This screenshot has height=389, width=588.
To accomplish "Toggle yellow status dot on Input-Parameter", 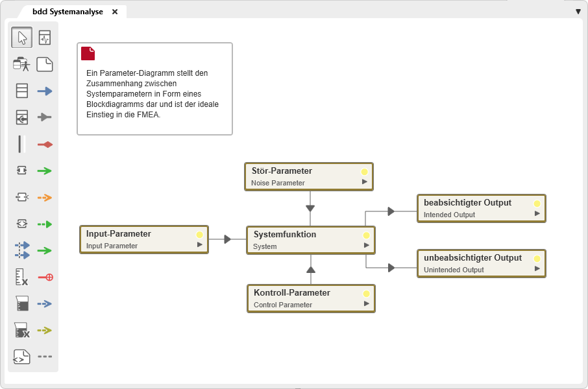I will click(x=200, y=235).
